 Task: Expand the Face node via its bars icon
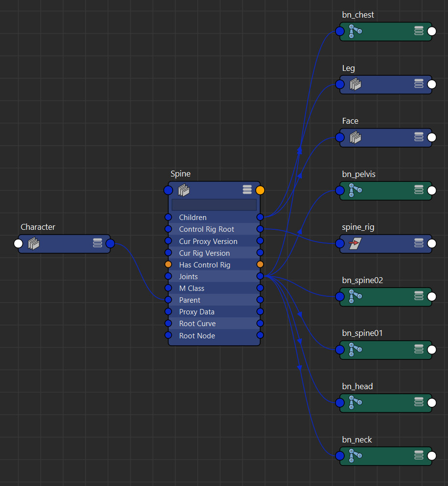click(419, 137)
